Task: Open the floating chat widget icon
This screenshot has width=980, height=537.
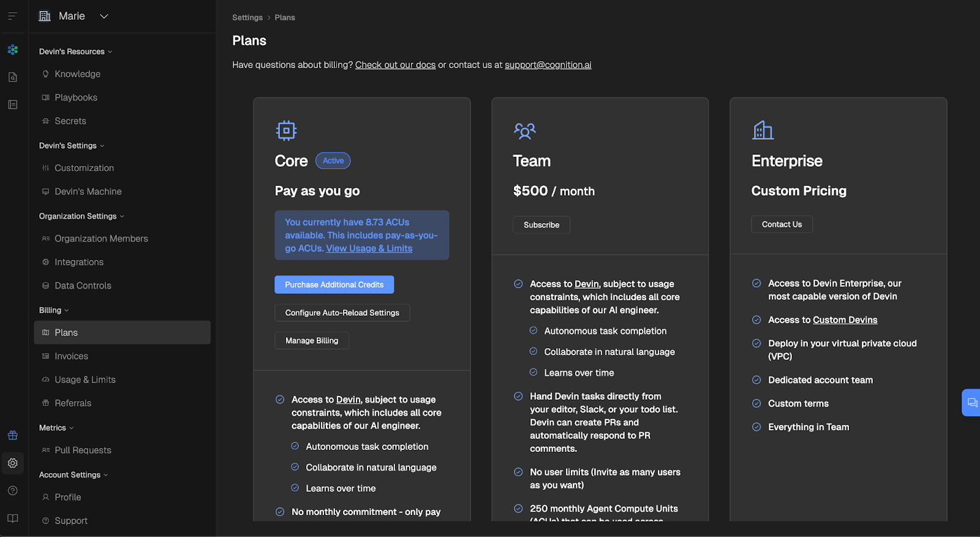Action: click(972, 403)
